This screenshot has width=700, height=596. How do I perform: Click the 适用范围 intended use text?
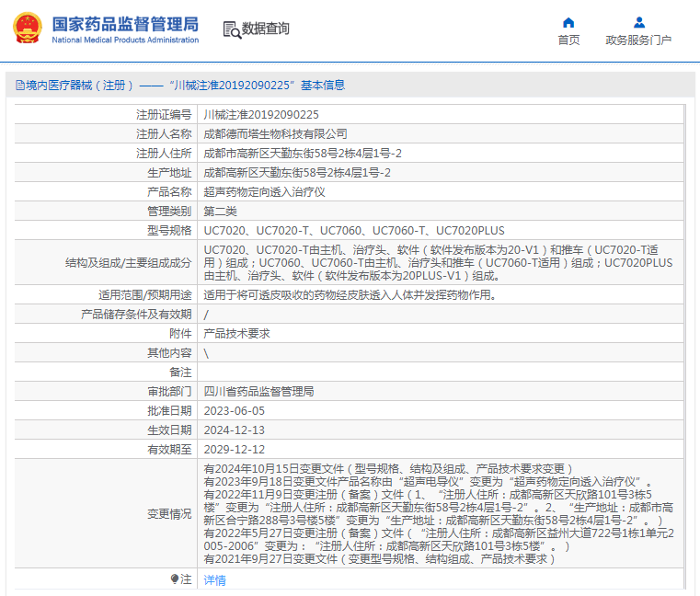(350, 294)
